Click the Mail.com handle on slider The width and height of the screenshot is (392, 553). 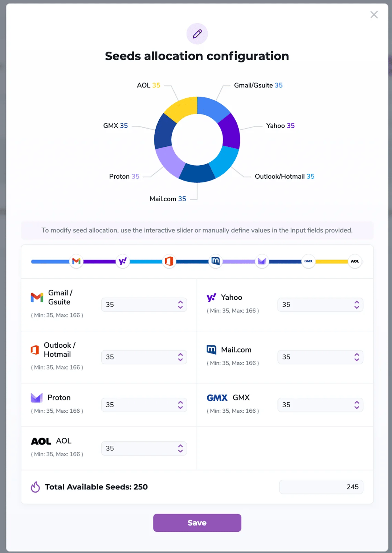216,261
